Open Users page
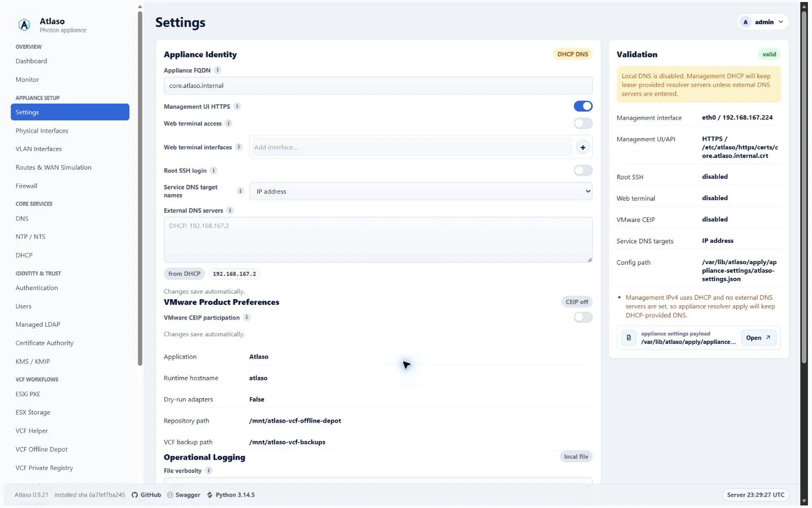 pos(70,306)
